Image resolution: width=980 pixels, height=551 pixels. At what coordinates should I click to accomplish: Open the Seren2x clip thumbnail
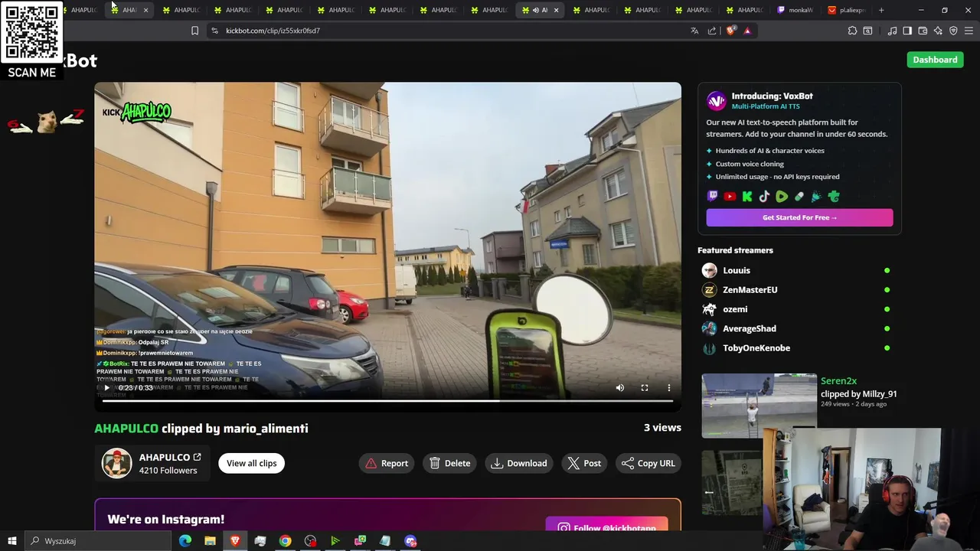(x=759, y=406)
